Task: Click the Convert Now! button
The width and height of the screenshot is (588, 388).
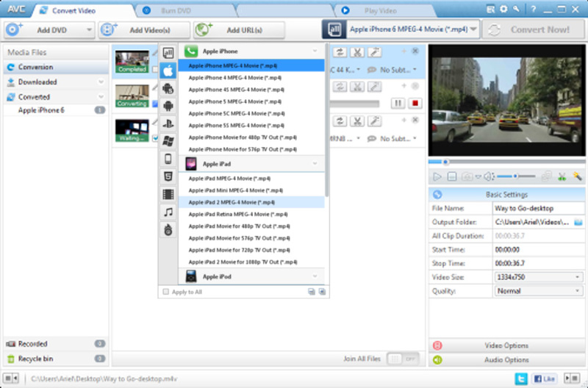Action: coord(534,29)
